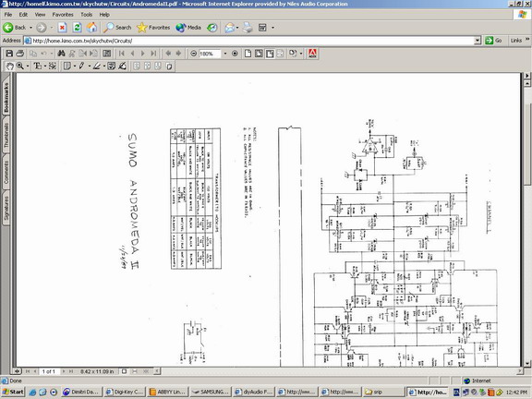Go to previous view arrow
532x399 pixels.
point(168,54)
